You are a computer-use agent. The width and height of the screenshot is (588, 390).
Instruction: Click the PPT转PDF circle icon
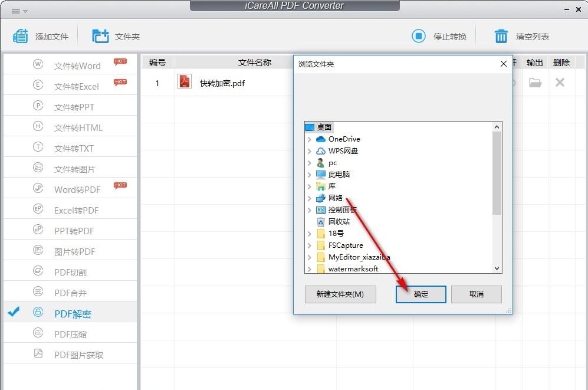pyautogui.click(x=38, y=229)
